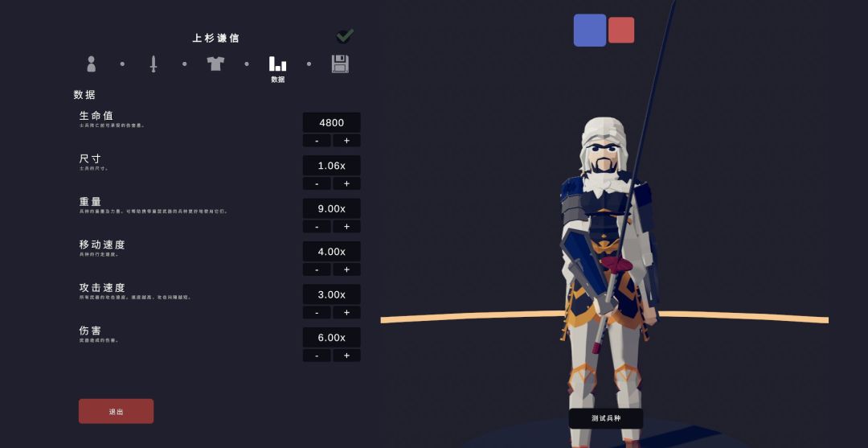The width and height of the screenshot is (868, 448).
Task: Click the 4.00x movement speed value
Action: click(332, 252)
